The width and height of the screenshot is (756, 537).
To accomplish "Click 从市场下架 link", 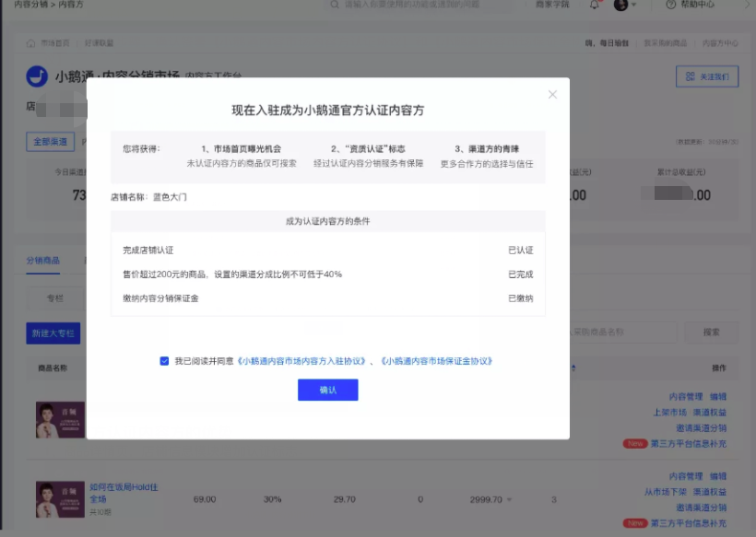I will click(666, 492).
